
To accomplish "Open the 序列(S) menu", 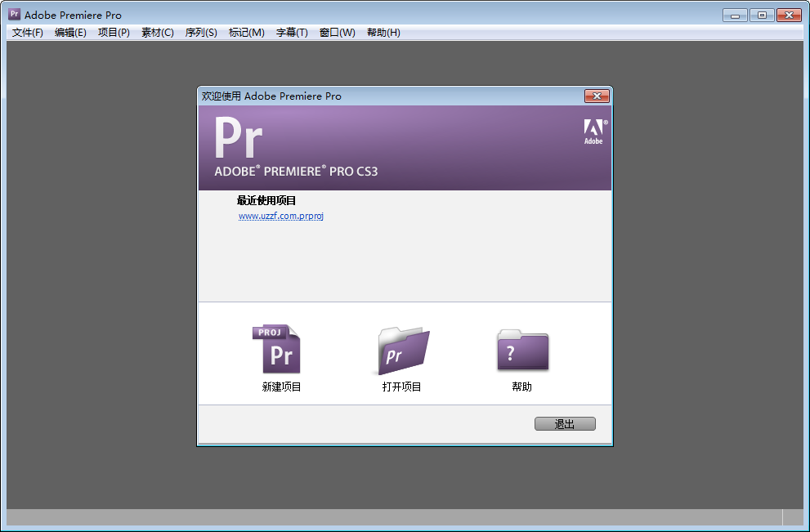I will coord(200,33).
